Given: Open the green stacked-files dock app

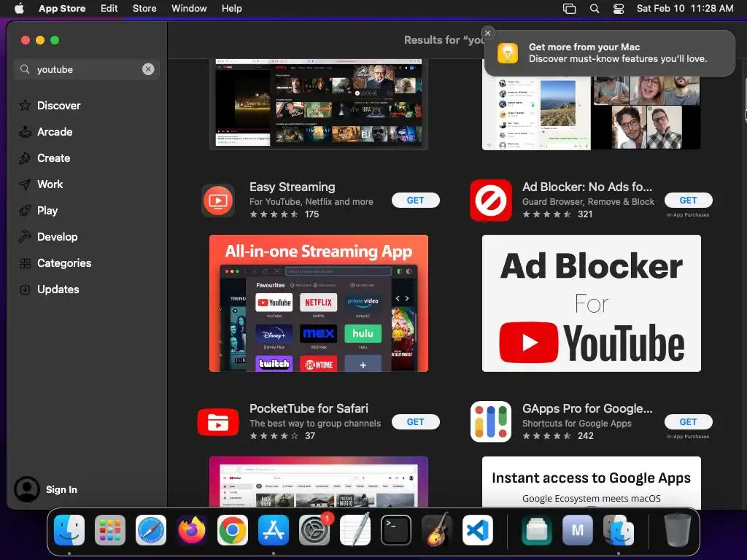Looking at the screenshot, I should point(536,530).
